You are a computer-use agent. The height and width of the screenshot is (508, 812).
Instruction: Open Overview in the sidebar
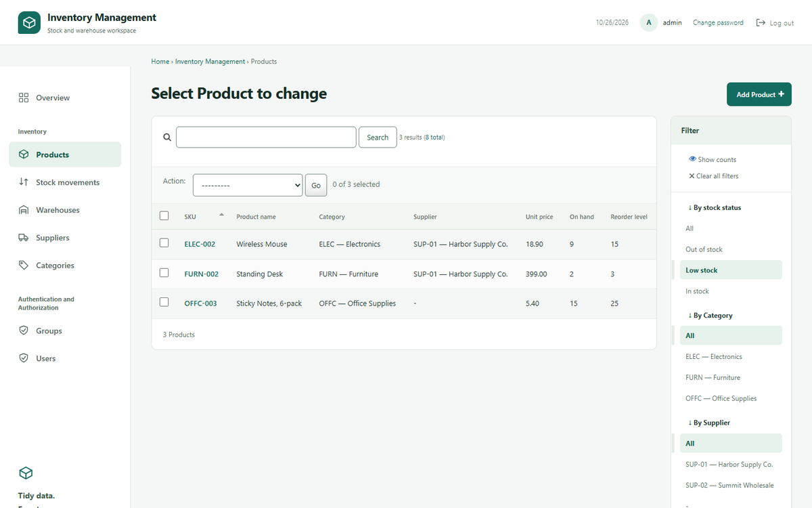tap(65, 98)
